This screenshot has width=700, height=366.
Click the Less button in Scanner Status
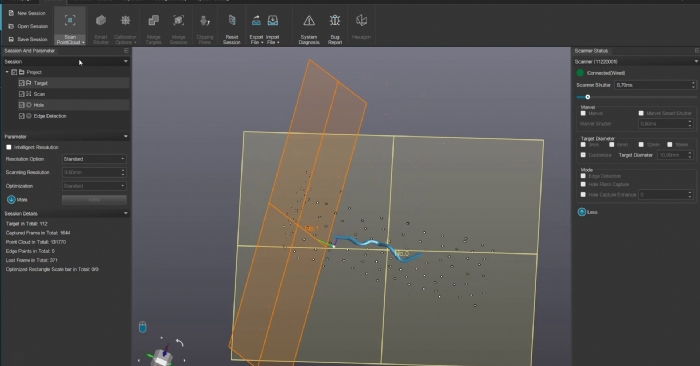[588, 212]
